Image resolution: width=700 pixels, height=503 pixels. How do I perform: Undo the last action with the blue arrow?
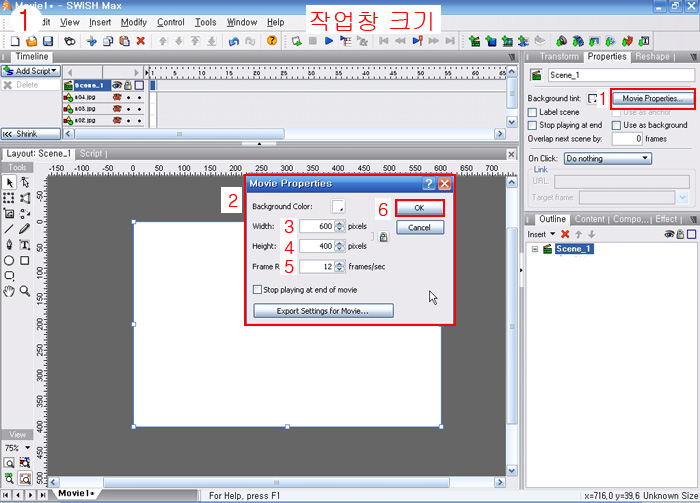[233, 41]
